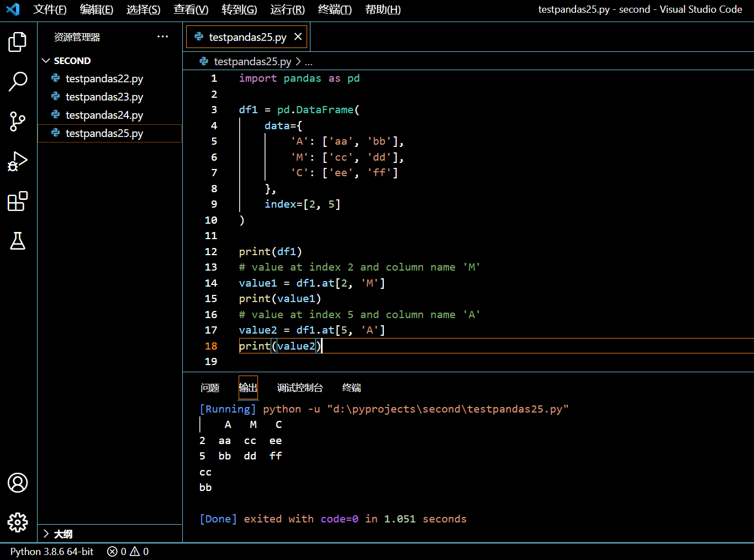Click the [Running] python command output line

(x=384, y=409)
